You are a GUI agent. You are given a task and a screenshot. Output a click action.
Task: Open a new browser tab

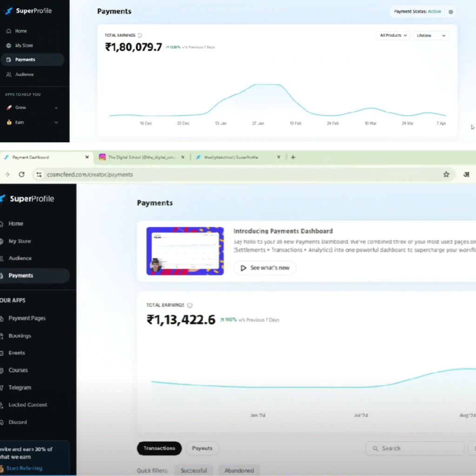(293, 157)
